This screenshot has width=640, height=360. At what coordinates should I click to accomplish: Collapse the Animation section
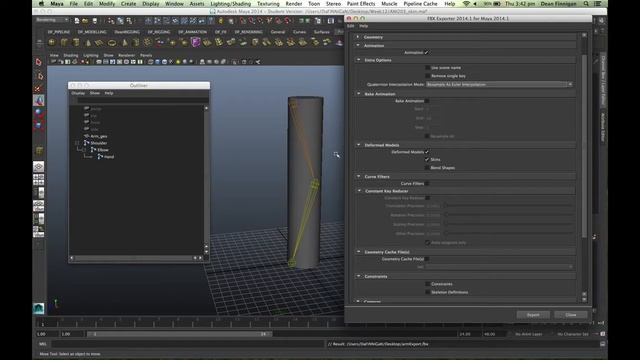point(358,45)
